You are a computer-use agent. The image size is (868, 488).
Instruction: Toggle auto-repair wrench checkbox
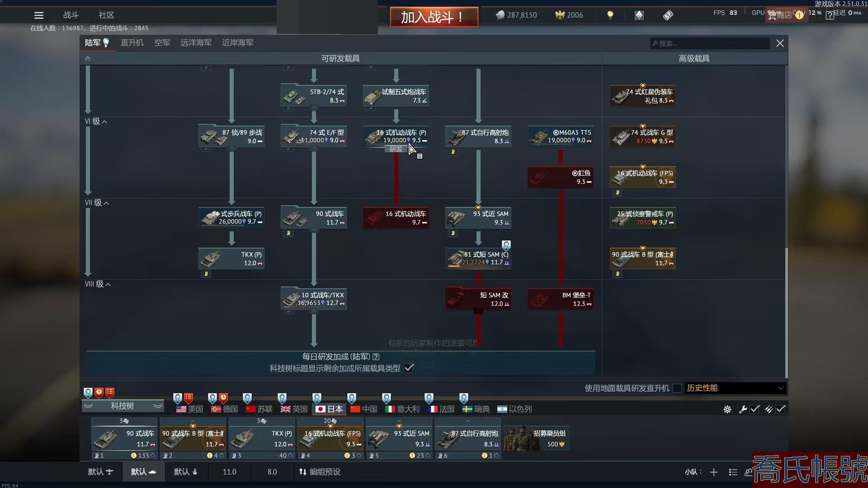[x=755, y=409]
